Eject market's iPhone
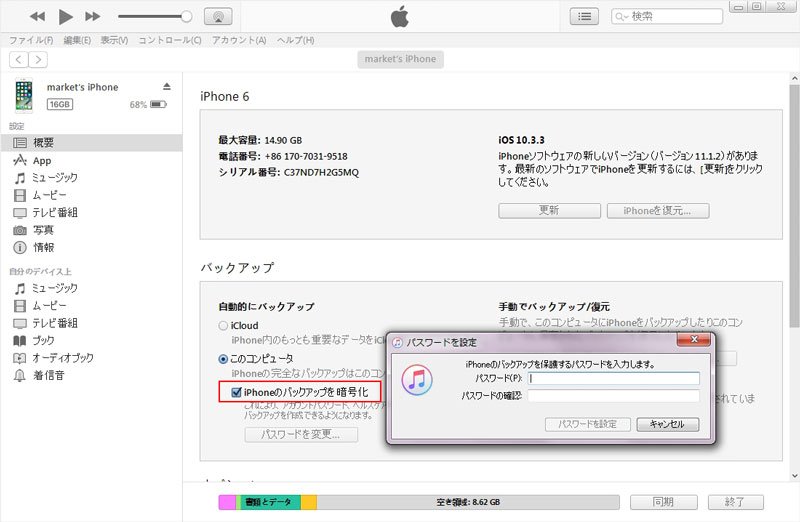The width and height of the screenshot is (800, 522). [167, 86]
